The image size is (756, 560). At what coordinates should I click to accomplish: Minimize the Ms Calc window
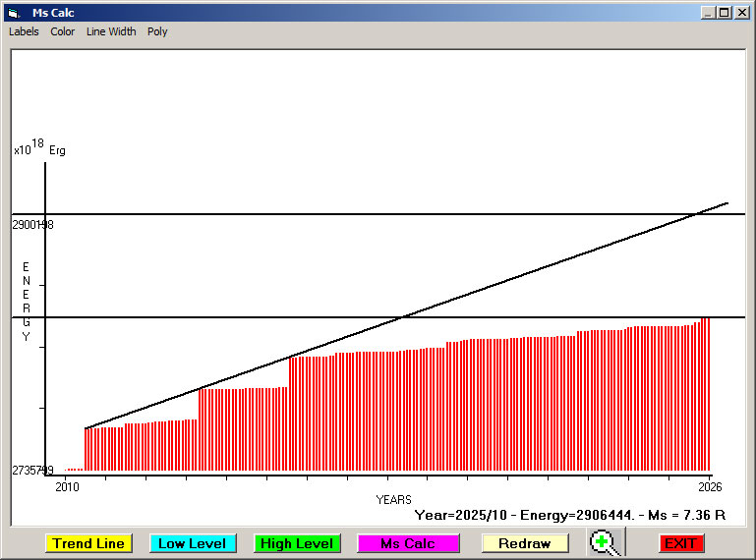(708, 13)
